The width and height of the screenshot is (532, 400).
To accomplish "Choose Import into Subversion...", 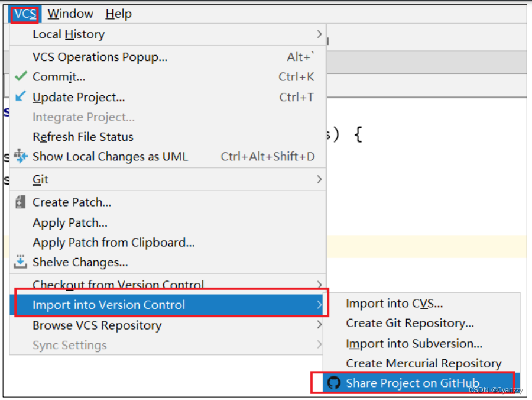I will point(421,343).
